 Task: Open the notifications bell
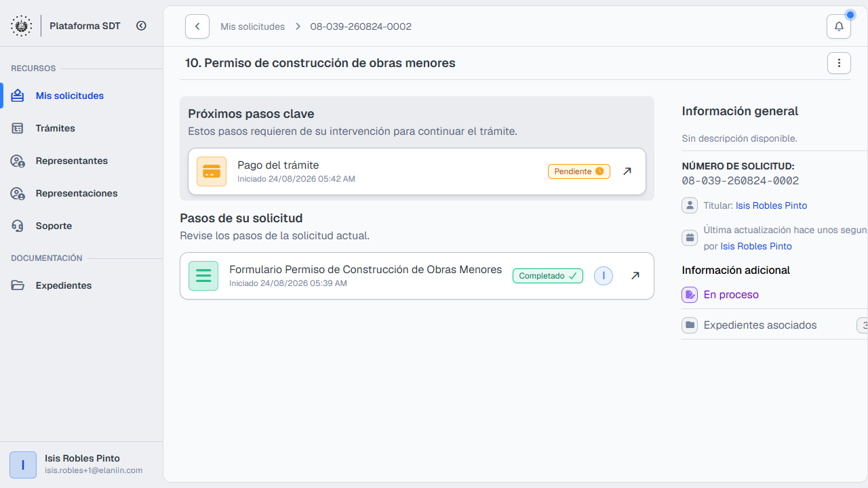839,26
